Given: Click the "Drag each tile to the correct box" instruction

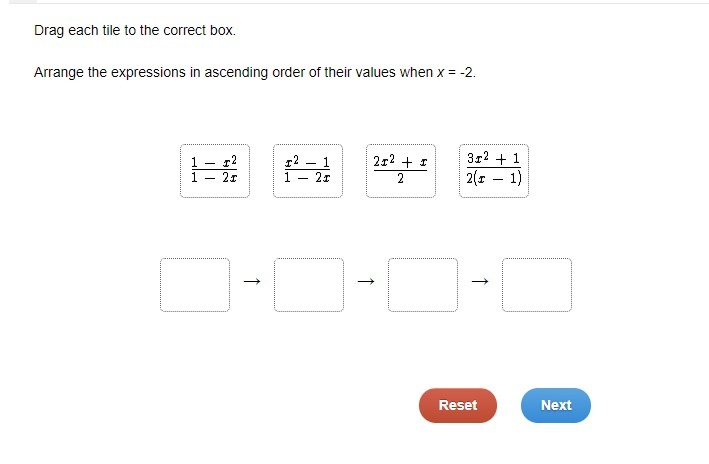Looking at the screenshot, I should click(x=135, y=30).
